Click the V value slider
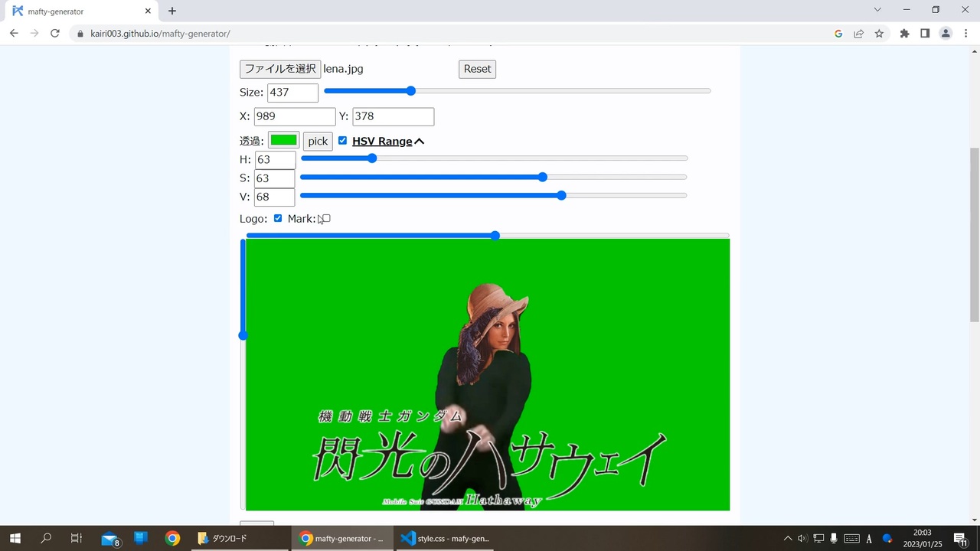980x551 pixels. point(494,195)
